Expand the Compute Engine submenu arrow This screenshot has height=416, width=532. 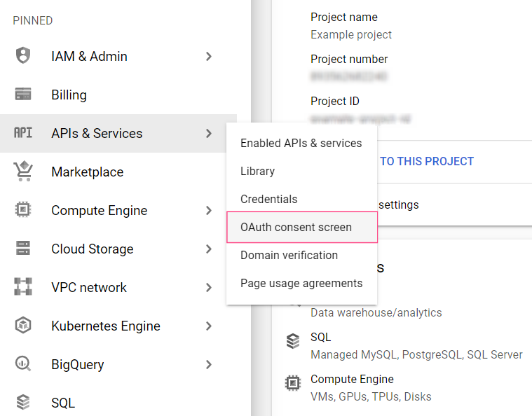pos(209,211)
